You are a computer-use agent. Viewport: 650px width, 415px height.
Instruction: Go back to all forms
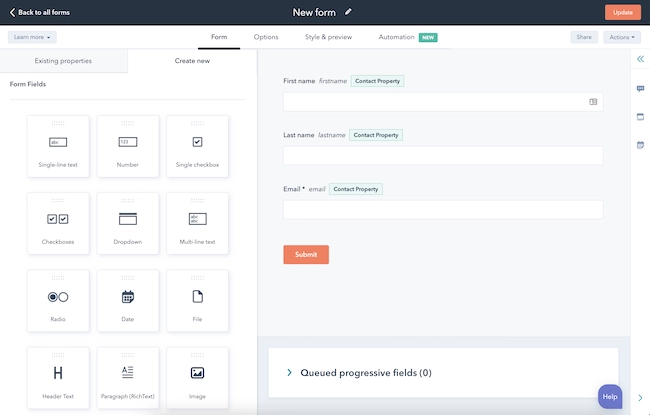click(x=41, y=12)
